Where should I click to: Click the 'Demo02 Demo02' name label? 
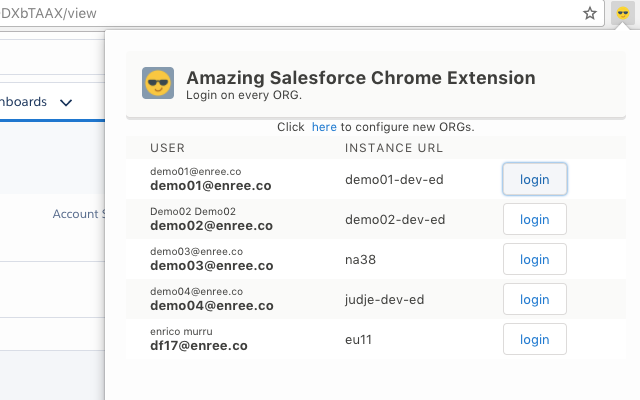pos(193,211)
